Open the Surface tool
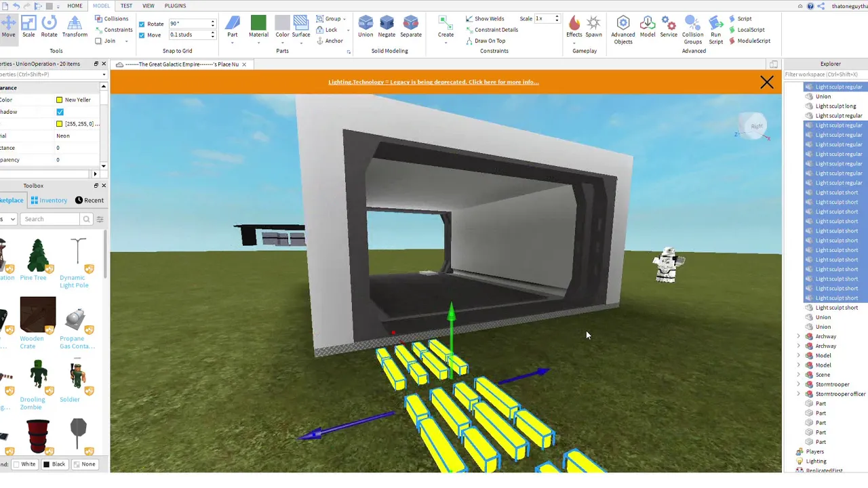This screenshot has height=488, width=868. (x=301, y=28)
